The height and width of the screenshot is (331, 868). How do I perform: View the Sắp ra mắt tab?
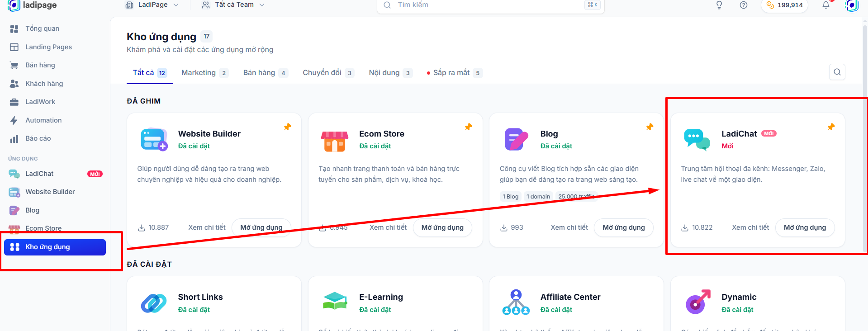coord(455,73)
